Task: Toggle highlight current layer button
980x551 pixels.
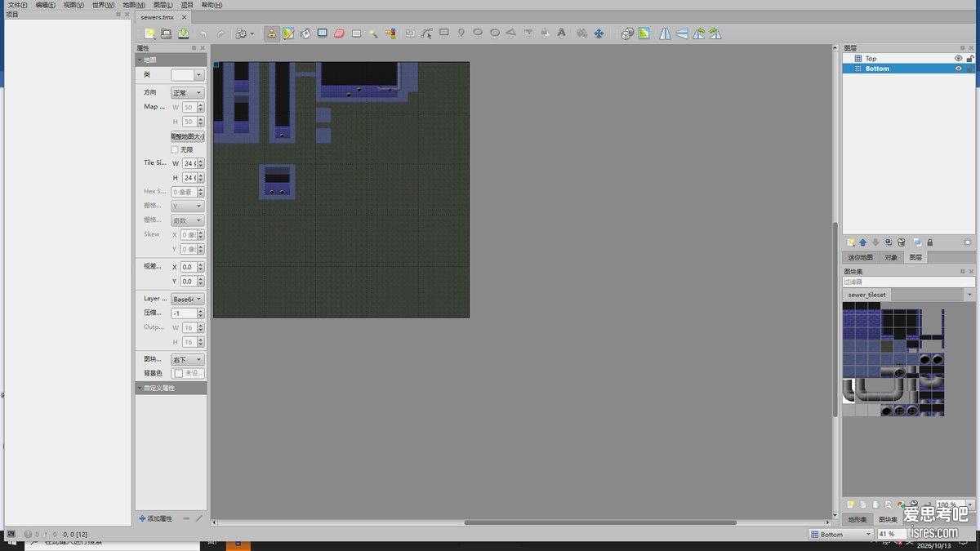Action: point(968,242)
